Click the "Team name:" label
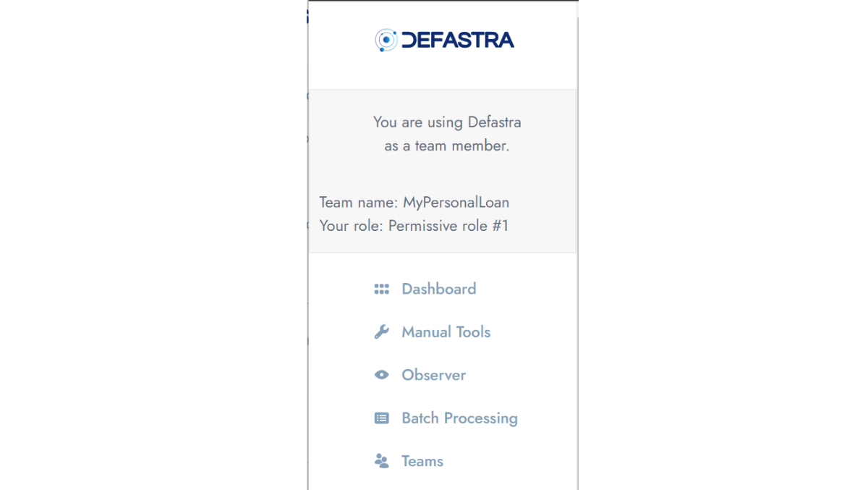 (359, 203)
